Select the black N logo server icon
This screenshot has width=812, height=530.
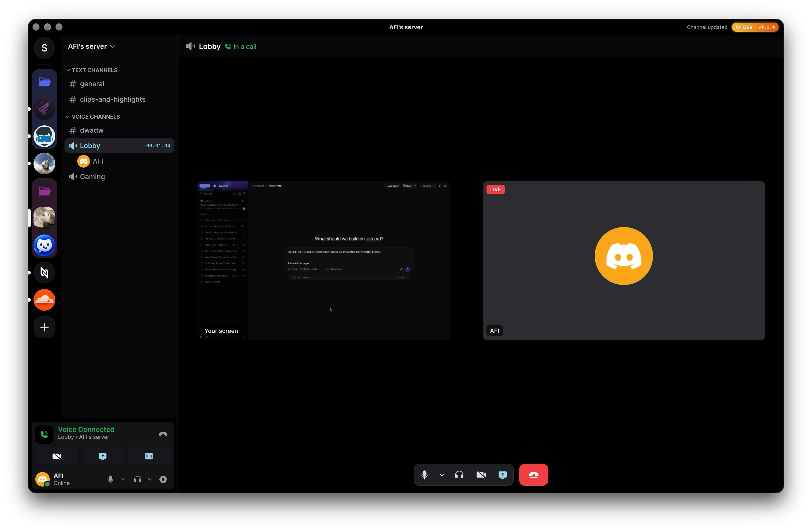coord(44,273)
